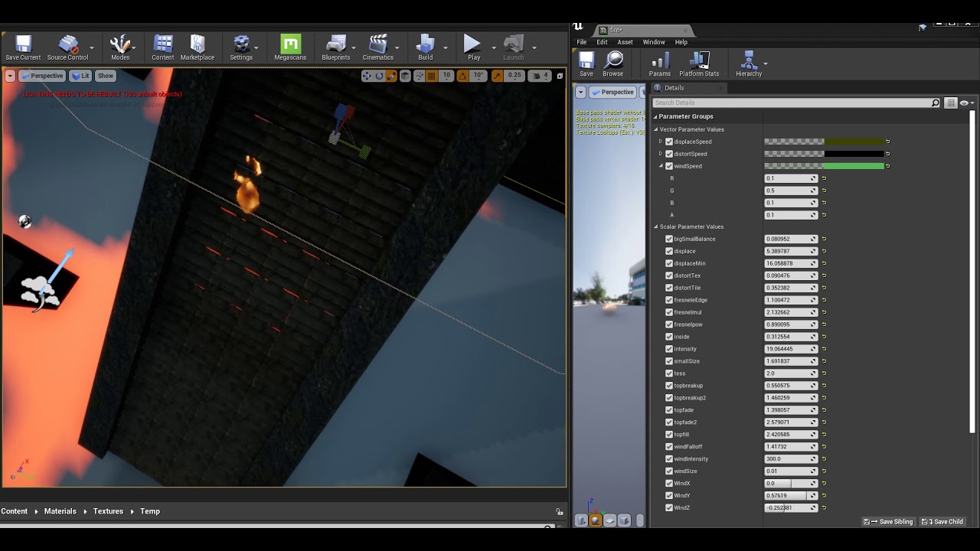Open the Megascans plugin icon
The width and height of the screenshot is (980, 551).
[x=290, y=47]
